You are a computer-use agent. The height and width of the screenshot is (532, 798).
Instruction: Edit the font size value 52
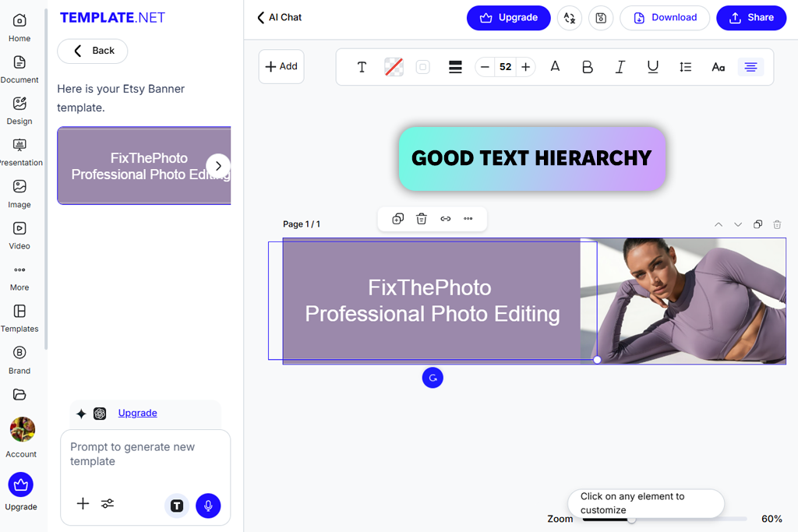point(505,67)
